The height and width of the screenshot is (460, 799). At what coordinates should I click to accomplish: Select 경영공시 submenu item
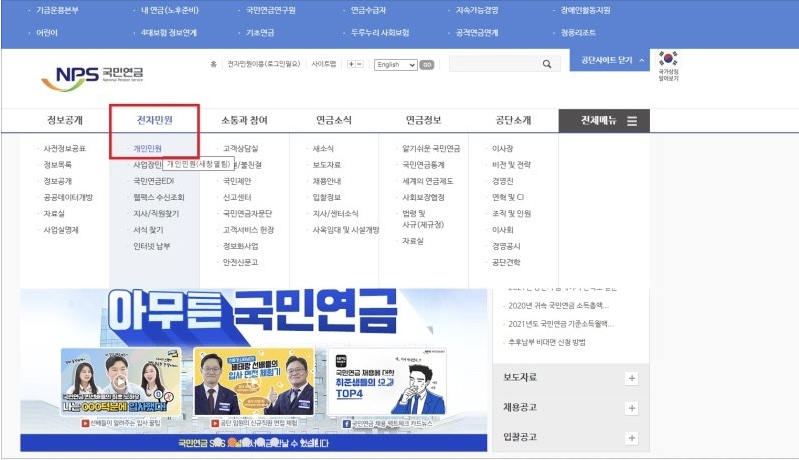[505, 246]
